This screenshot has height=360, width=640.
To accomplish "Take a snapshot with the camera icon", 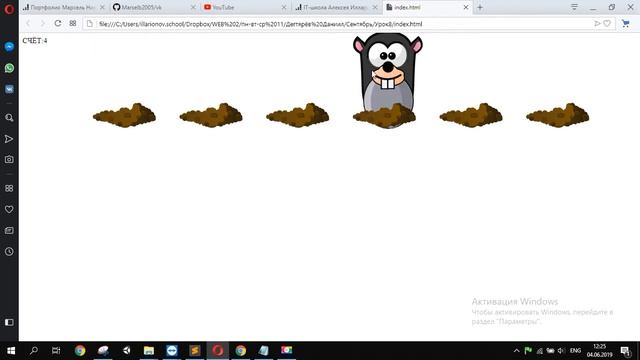I will coord(9,159).
